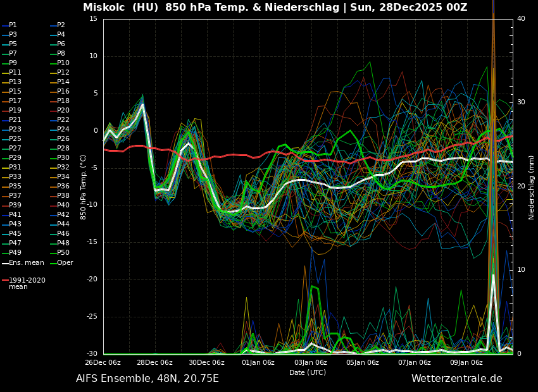The height and width of the screenshot is (392, 538).
Task: Select the P2 legend entry
Action: pos(61,25)
